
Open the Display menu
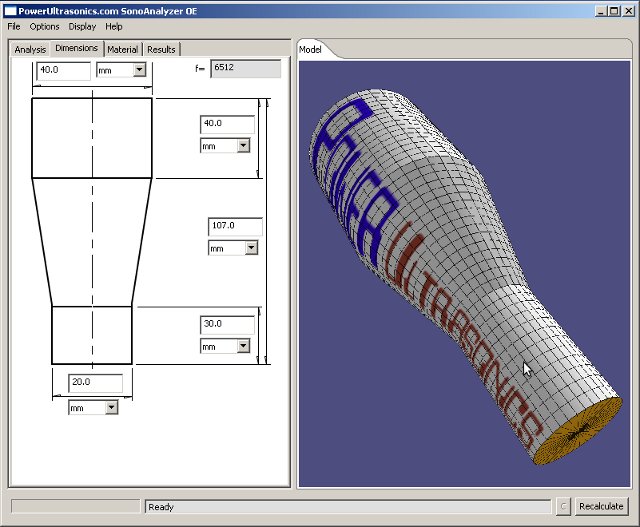(82, 27)
